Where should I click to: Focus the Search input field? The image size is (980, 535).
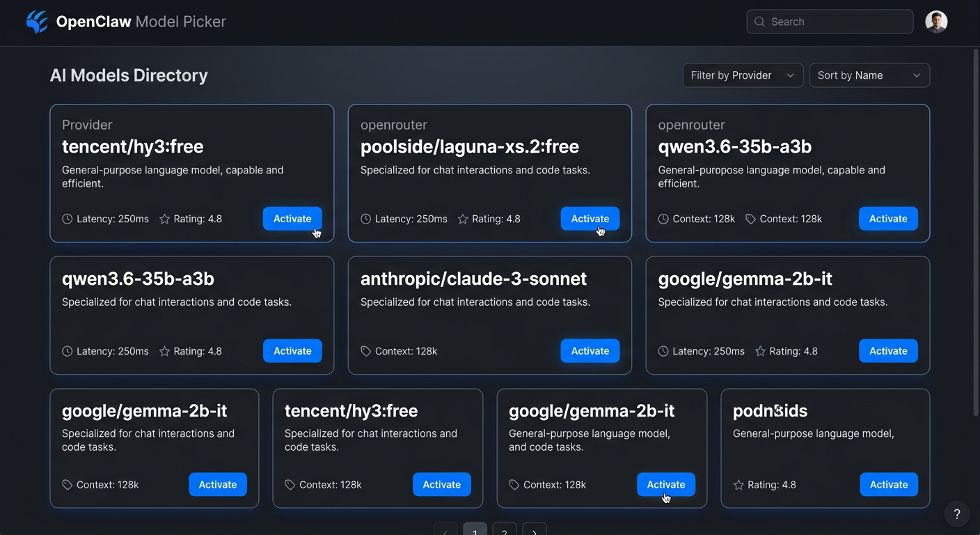pyautogui.click(x=830, y=22)
